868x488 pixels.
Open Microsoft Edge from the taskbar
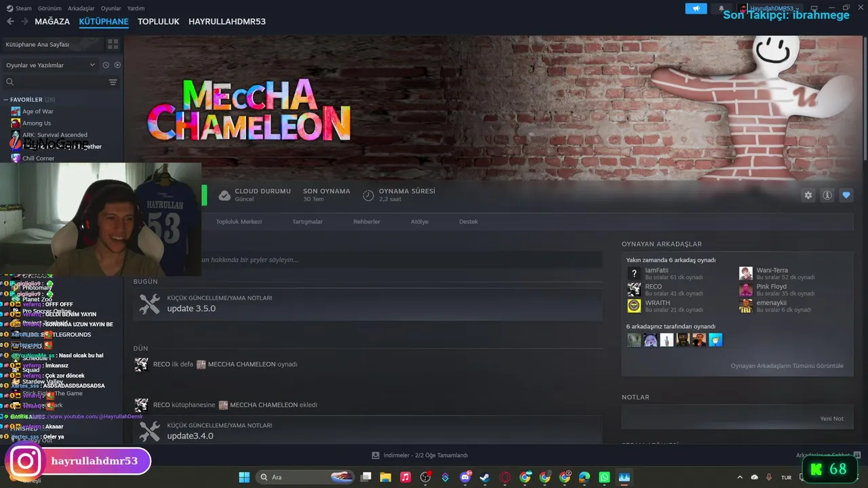click(x=585, y=477)
